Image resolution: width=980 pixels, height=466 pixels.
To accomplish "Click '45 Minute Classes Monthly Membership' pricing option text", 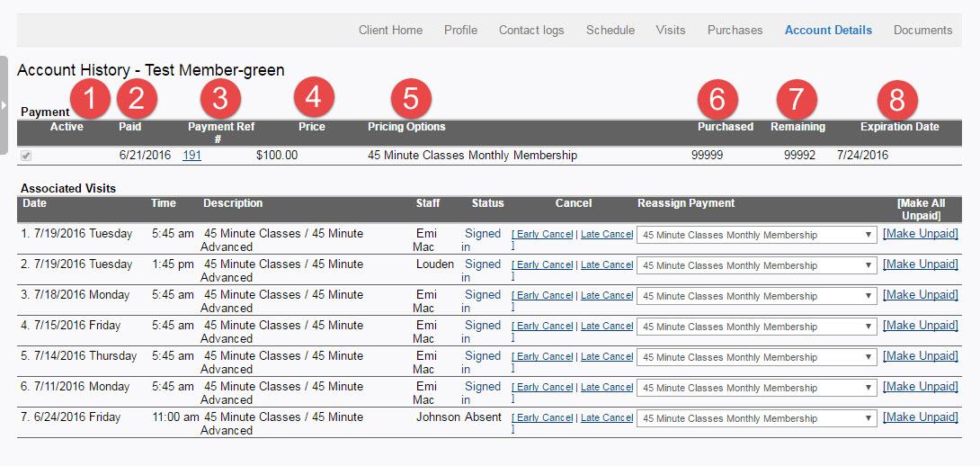I will tap(473, 155).
